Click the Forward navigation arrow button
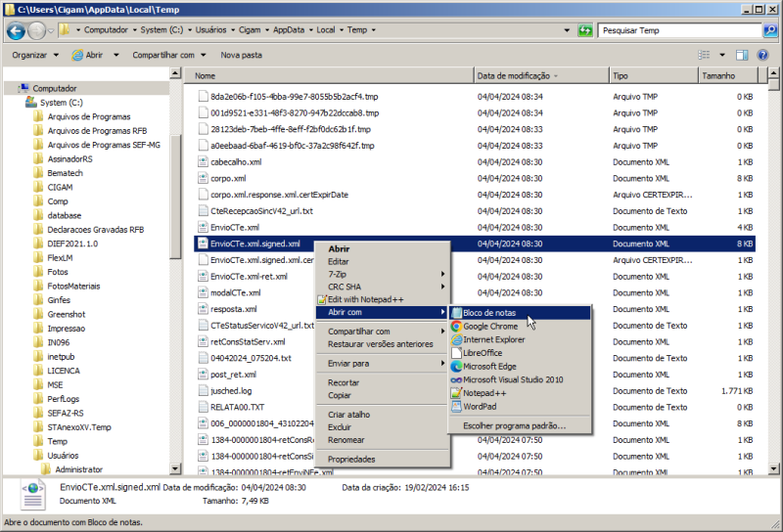 point(36,31)
